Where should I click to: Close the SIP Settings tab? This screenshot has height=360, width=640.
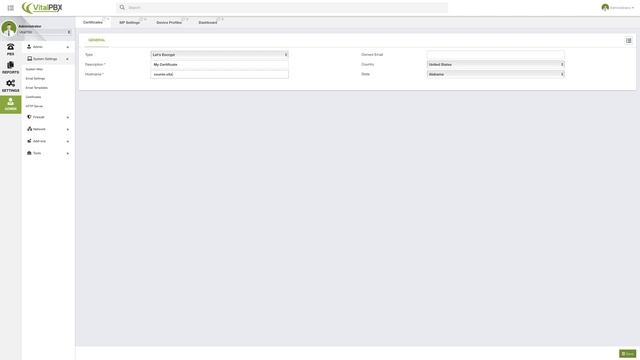click(145, 19)
